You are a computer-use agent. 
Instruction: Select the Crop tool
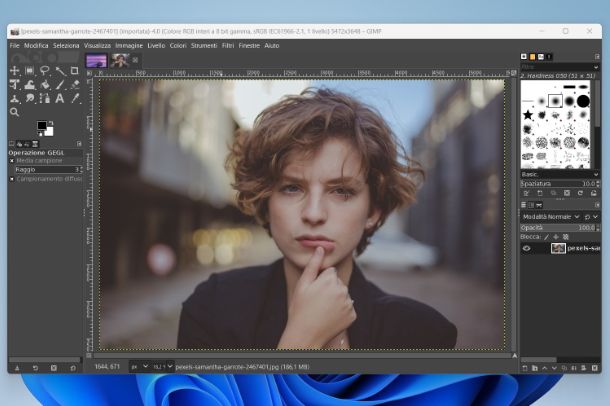point(75,71)
